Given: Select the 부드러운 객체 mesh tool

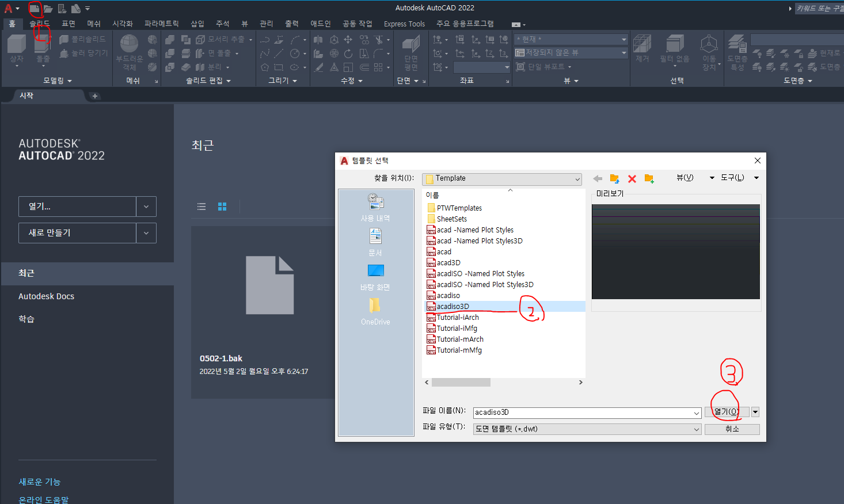Looking at the screenshot, I should (129, 52).
